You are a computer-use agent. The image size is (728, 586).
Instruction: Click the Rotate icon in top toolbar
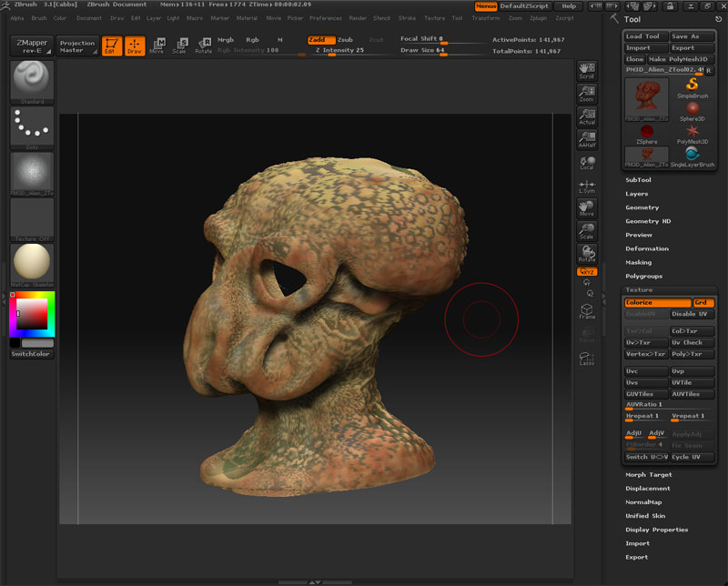pyautogui.click(x=204, y=45)
